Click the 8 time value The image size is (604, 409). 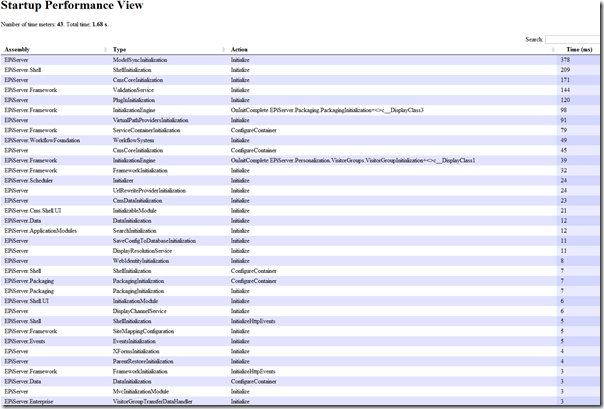coord(562,261)
